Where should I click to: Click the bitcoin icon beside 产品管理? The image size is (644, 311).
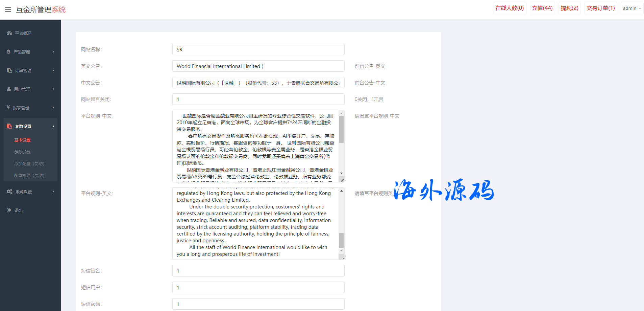coord(9,52)
